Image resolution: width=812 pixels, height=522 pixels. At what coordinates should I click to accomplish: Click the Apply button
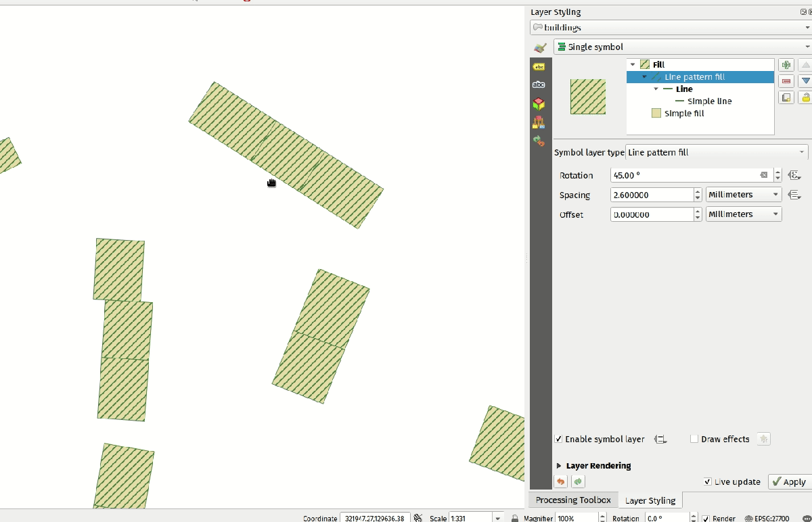[x=789, y=481]
